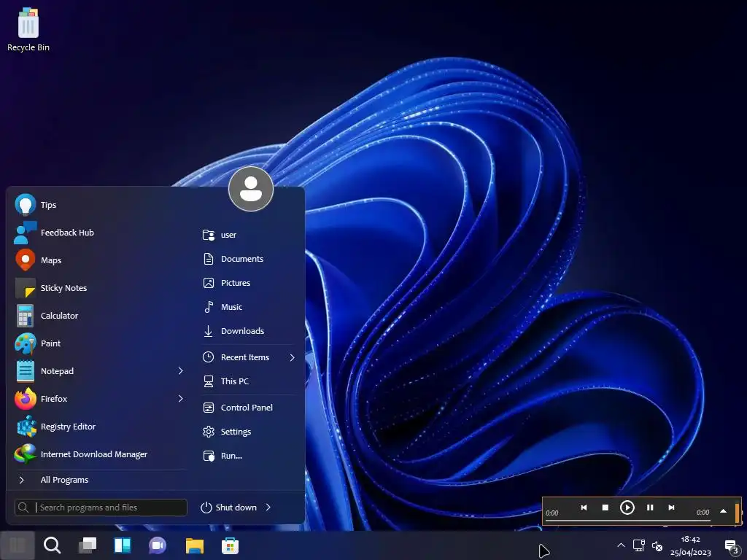Launch Internet Download Manager
Viewport: 747px width, 560px height.
pyautogui.click(x=98, y=454)
